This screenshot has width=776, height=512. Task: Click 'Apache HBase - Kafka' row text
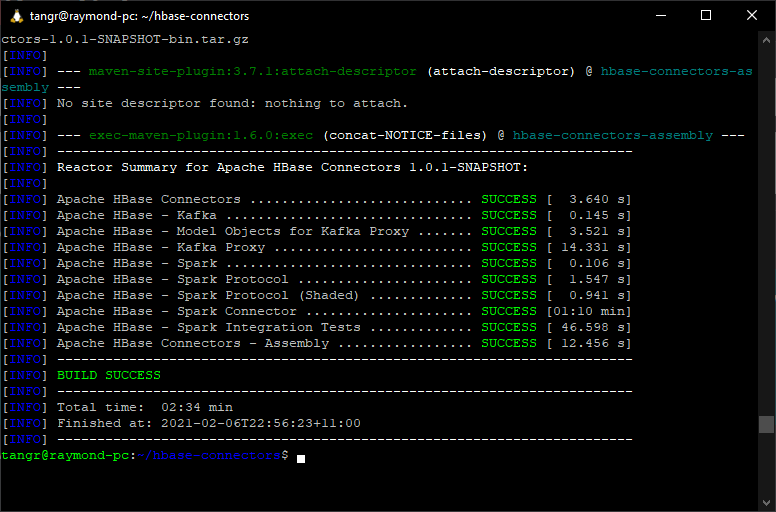[137, 215]
